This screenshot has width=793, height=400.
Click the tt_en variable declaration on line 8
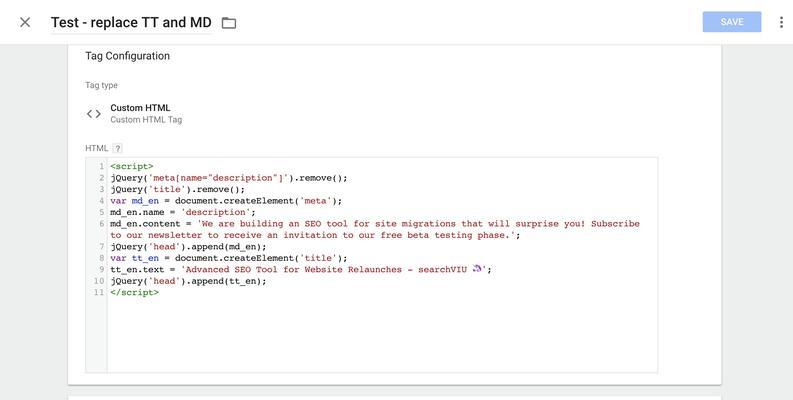[x=145, y=258]
